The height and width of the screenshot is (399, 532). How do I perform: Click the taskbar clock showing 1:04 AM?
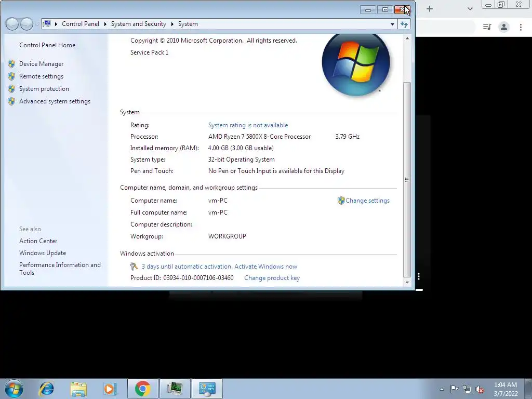click(506, 389)
